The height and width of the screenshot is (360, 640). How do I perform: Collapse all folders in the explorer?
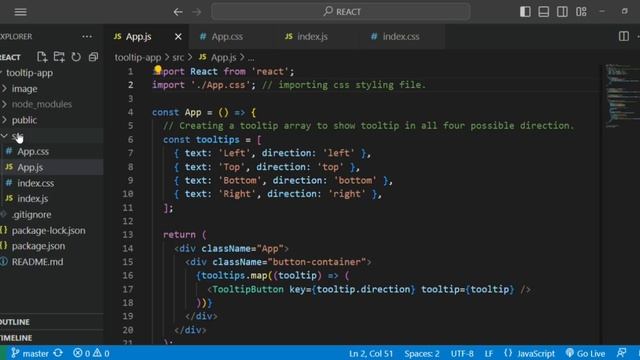tap(93, 57)
